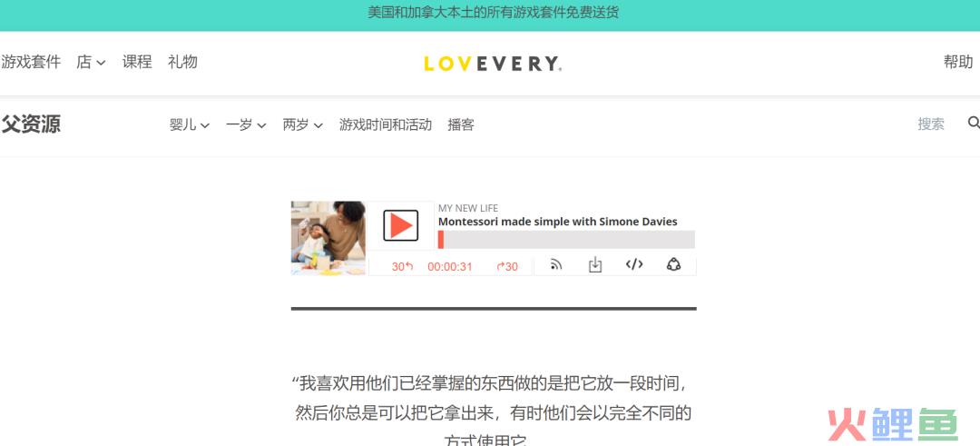The height and width of the screenshot is (446, 980).
Task: Go to the 播客 section
Action: point(461,124)
